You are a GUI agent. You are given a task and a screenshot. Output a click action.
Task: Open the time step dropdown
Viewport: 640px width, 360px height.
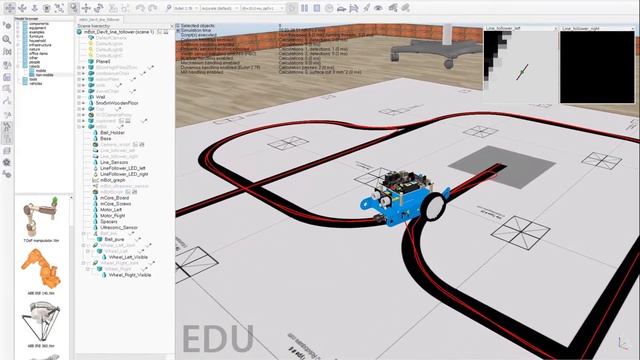pyautogui.click(x=262, y=8)
